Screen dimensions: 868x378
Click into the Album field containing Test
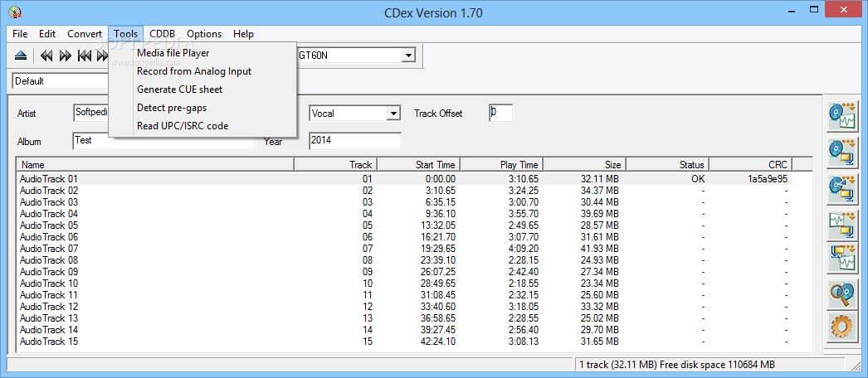(163, 142)
